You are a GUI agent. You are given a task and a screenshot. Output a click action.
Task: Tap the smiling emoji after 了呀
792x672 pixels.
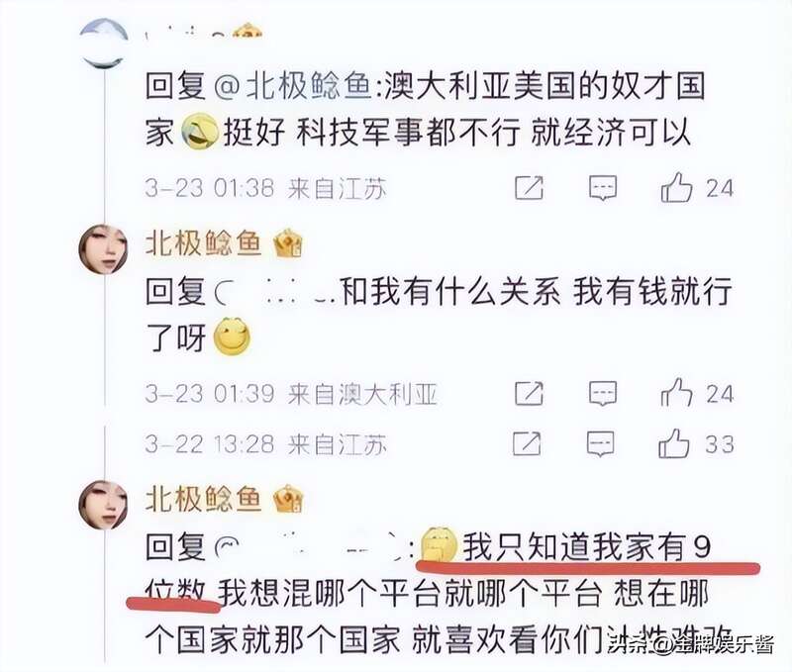(232, 336)
